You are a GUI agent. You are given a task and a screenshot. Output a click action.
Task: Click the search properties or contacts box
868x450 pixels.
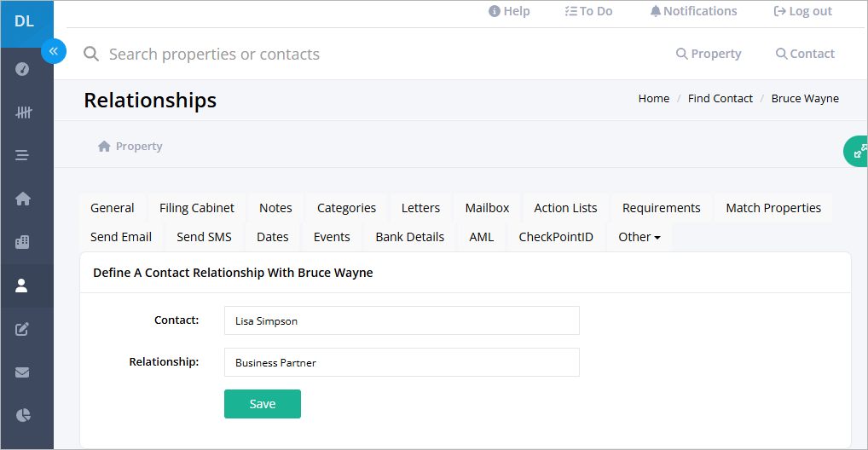click(214, 55)
